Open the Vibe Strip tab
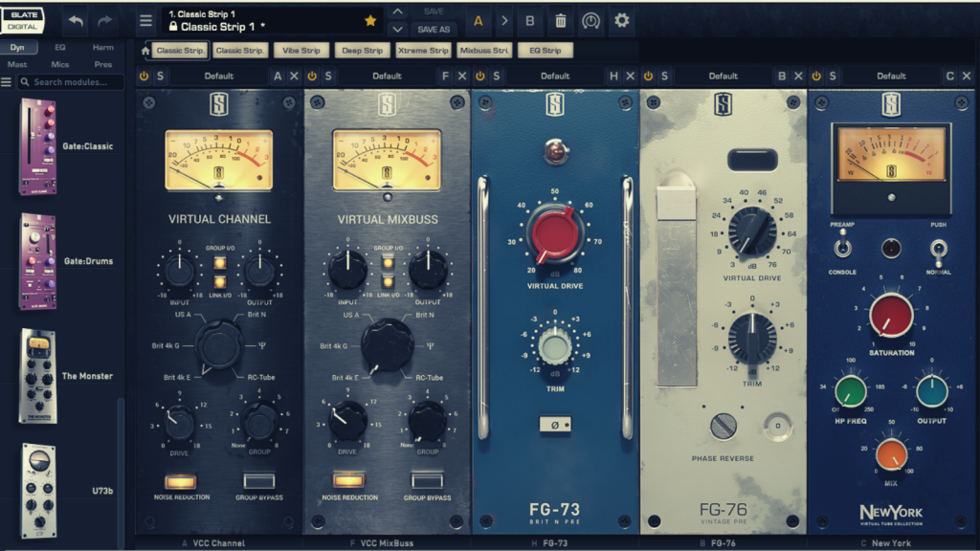The width and height of the screenshot is (980, 551). tap(301, 51)
